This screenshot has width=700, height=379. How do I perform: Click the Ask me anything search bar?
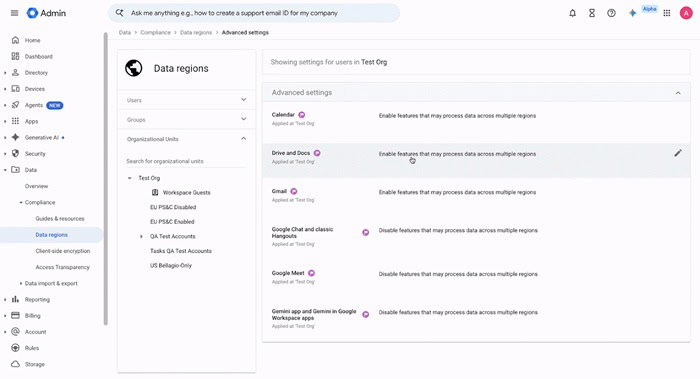click(254, 13)
